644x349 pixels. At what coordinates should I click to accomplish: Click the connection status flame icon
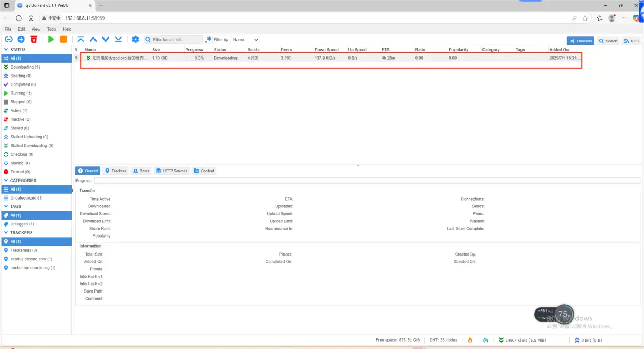(x=470, y=340)
